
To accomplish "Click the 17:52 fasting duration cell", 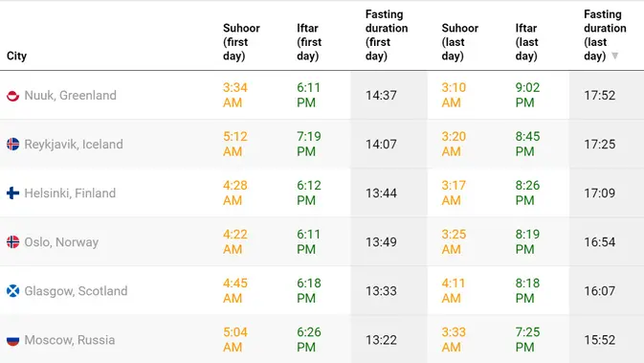I will [x=600, y=96].
